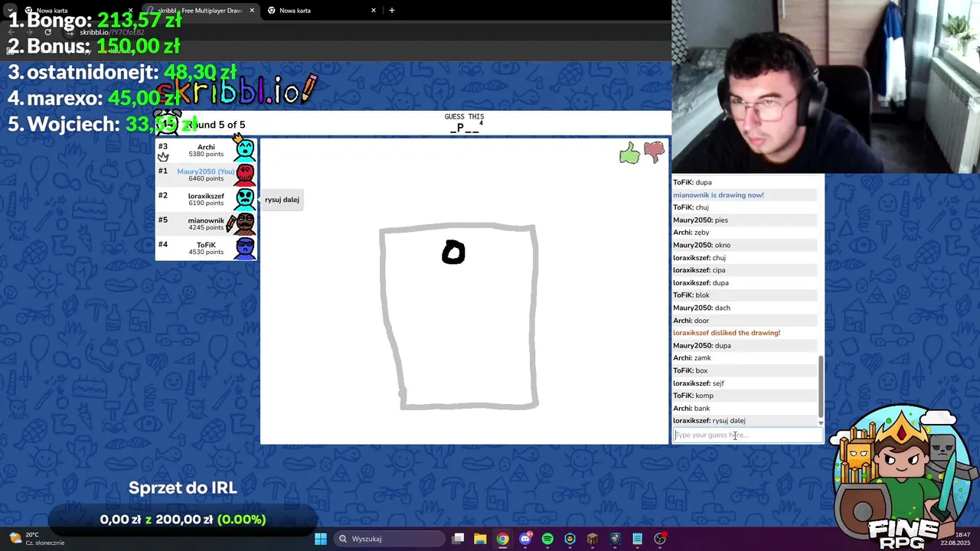980x551 pixels.
Task: Click chat message 'Archi: zamk'
Action: coord(692,358)
